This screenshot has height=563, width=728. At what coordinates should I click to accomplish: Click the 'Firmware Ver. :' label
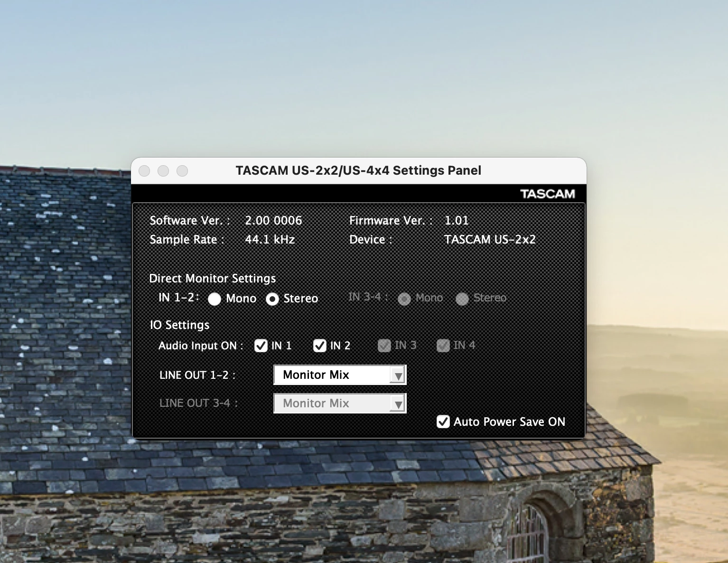pyautogui.click(x=391, y=220)
